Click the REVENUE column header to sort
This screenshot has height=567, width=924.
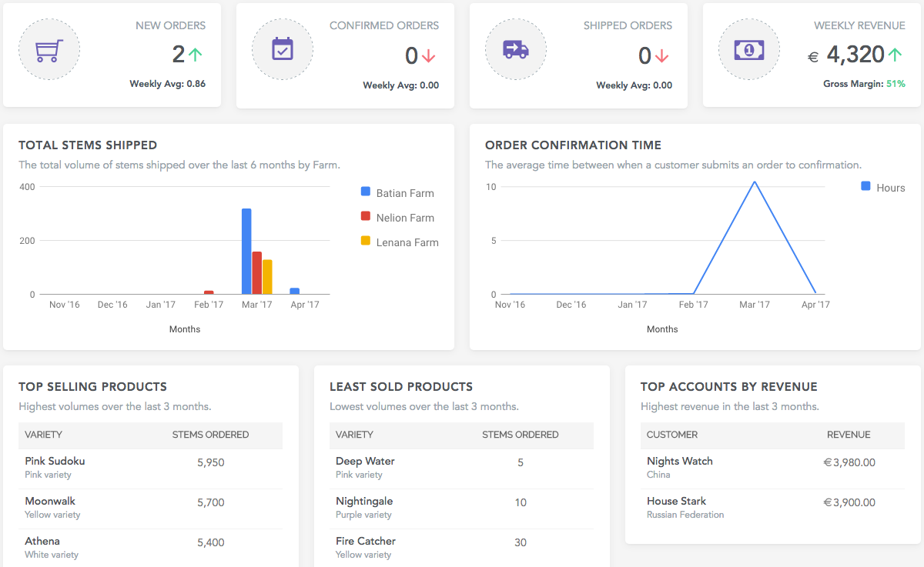(849, 435)
